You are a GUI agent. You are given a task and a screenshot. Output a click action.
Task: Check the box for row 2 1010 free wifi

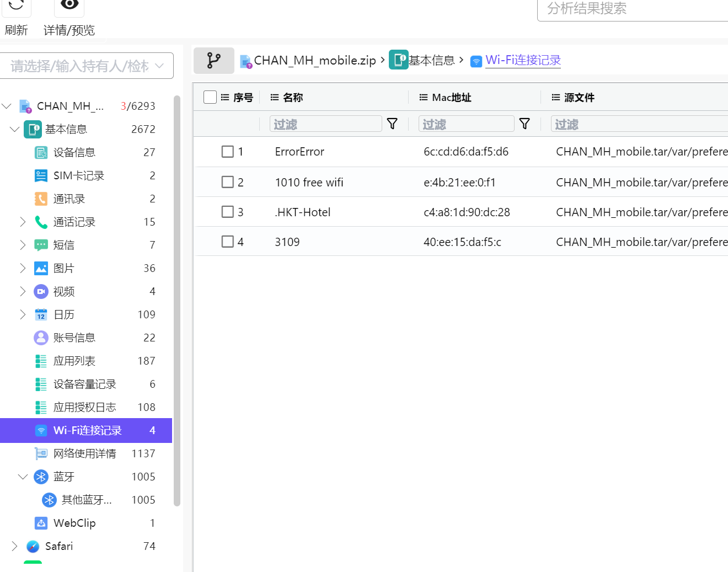point(227,182)
